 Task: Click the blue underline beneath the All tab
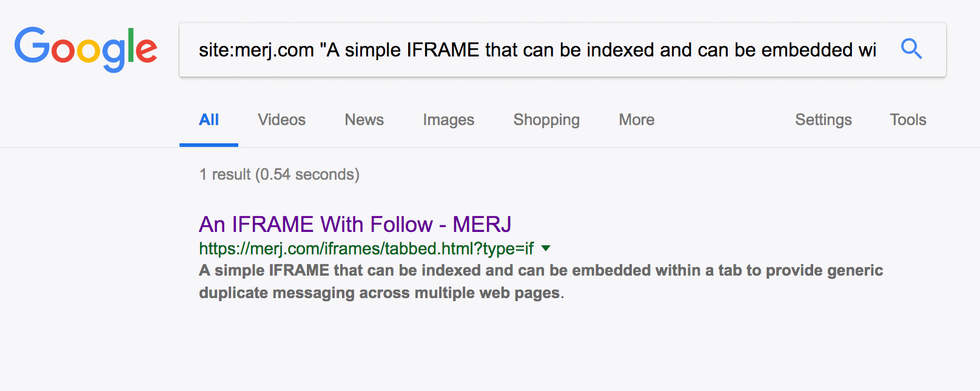click(209, 145)
